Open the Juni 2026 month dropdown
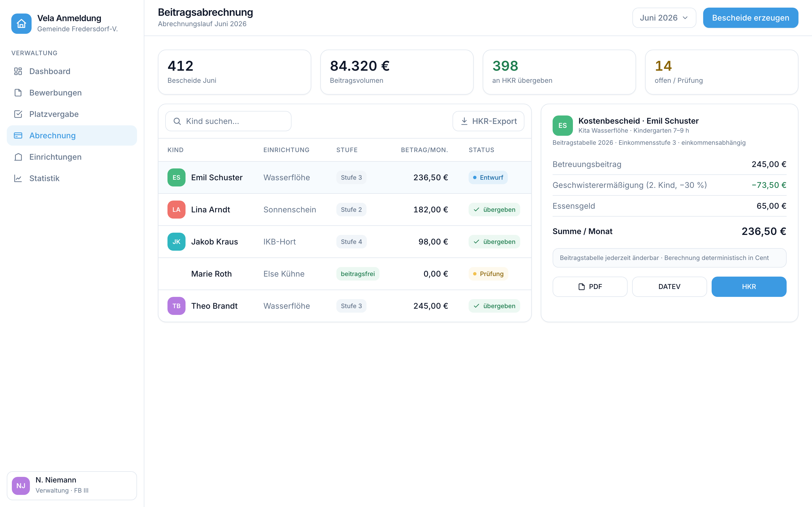Screen dimensions: 812x507 [x=664, y=18]
